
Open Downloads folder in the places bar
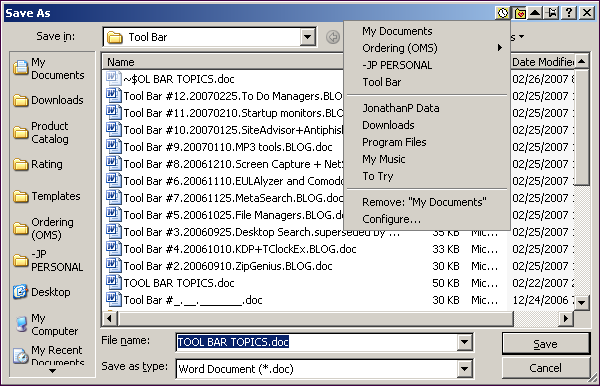tap(49, 100)
